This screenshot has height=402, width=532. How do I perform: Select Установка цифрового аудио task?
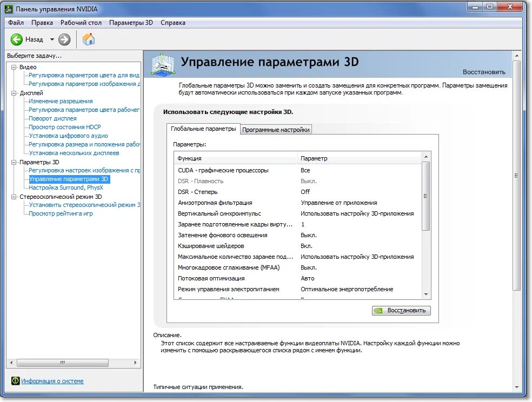tap(68, 136)
